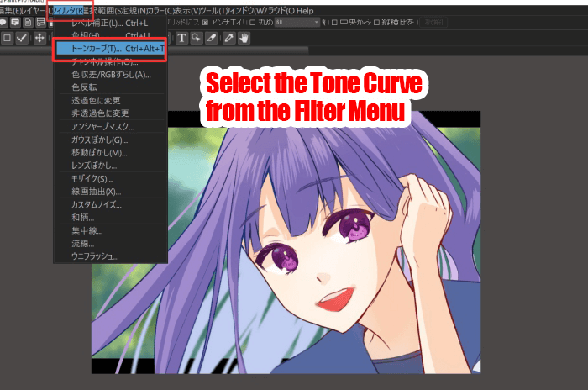Choose レベル補正(L)... from filter menu
The width and height of the screenshot is (588, 390).
click(x=111, y=24)
